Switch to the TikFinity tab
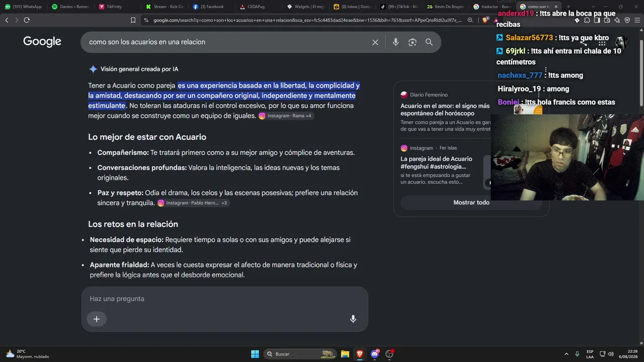 (x=117, y=7)
